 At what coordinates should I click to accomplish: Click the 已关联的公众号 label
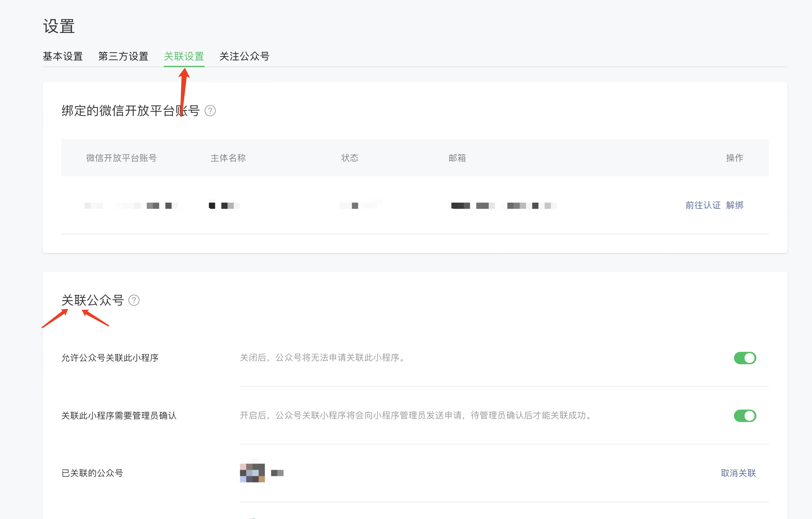(92, 473)
